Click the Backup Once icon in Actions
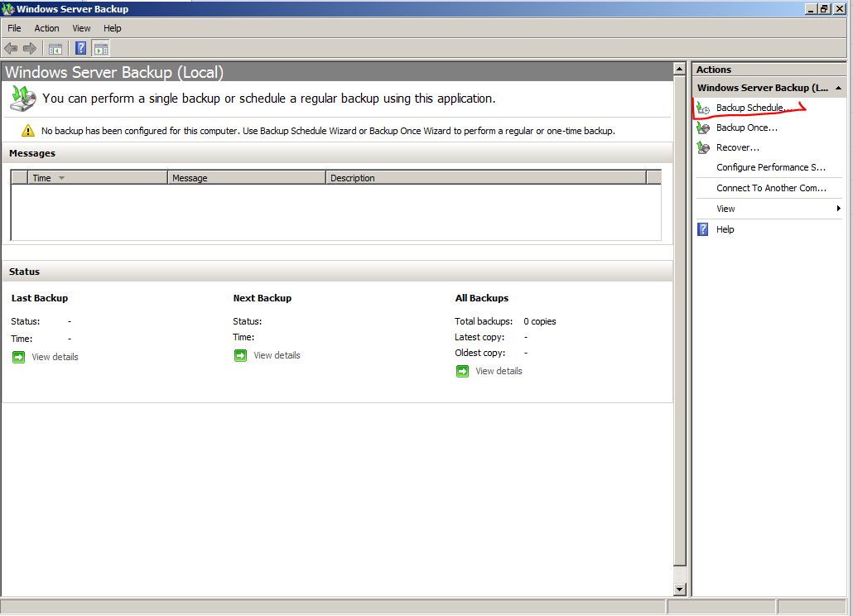The height and width of the screenshot is (616, 853). 703,128
